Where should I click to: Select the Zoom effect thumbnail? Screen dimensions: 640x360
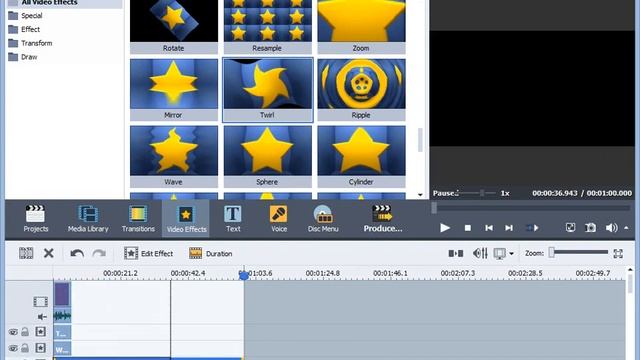(361, 27)
